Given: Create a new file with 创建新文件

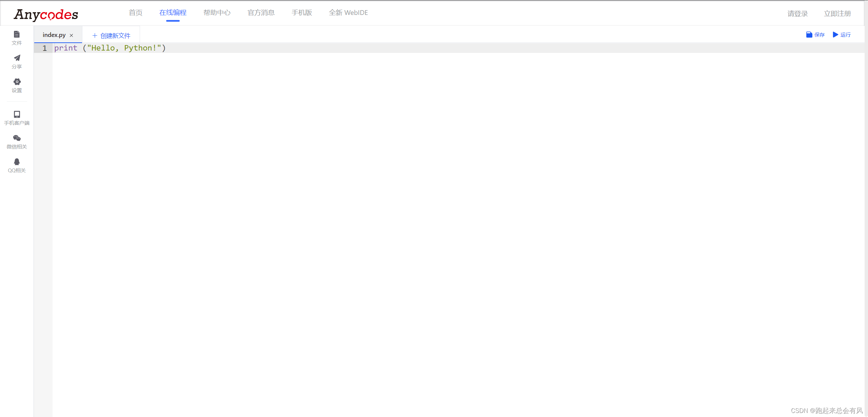Looking at the screenshot, I should 111,36.
